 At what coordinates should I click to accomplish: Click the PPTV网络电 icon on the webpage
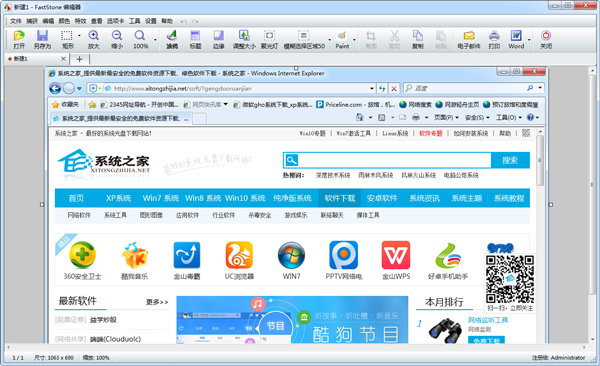click(x=344, y=255)
